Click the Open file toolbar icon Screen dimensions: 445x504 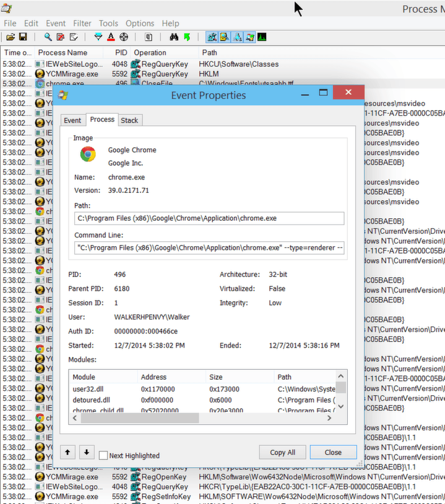point(11,38)
